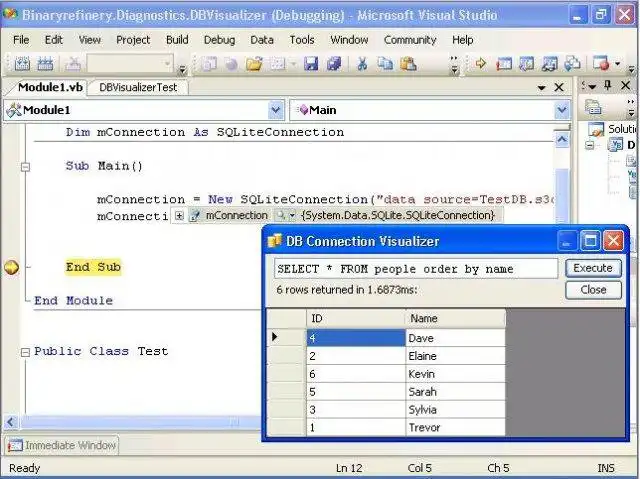Open toolbar options arrow beside Paste icon
This screenshot has width=640, height=479.
pos(454,64)
